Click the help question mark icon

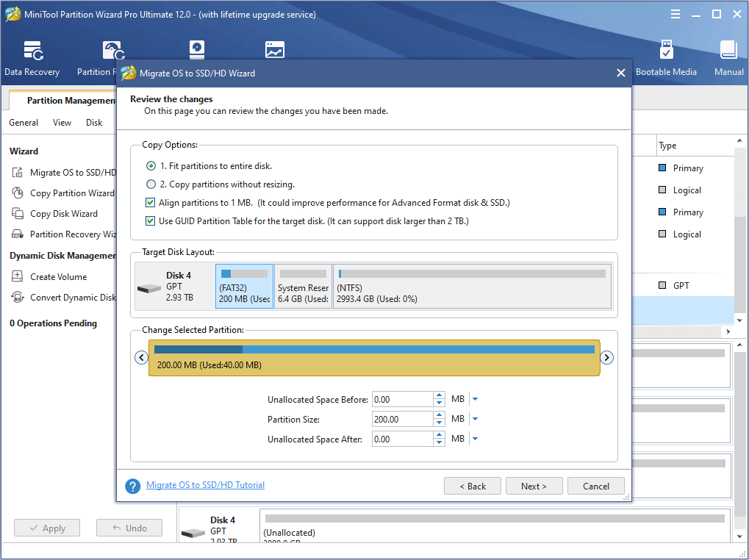click(x=133, y=487)
